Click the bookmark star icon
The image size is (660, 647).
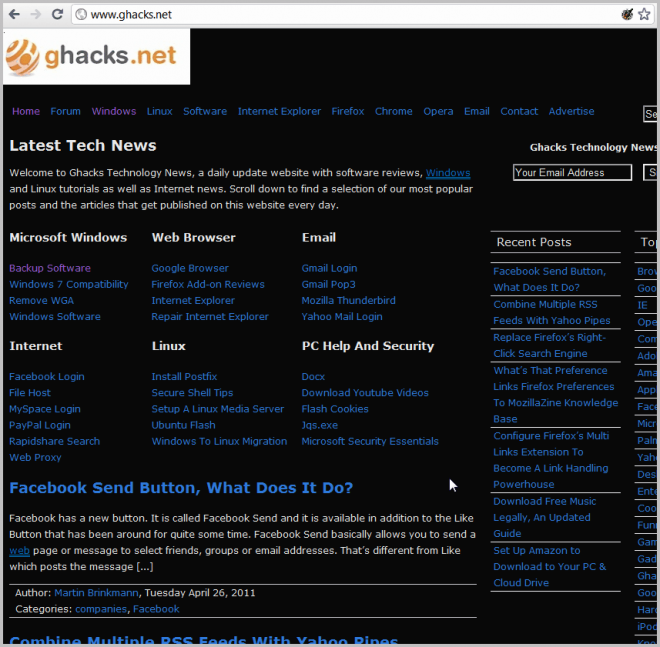[644, 14]
